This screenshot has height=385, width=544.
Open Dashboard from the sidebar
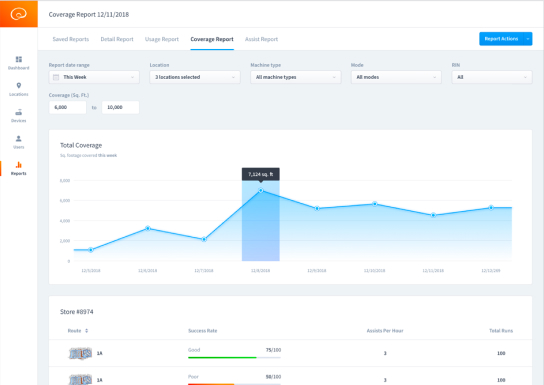19,63
